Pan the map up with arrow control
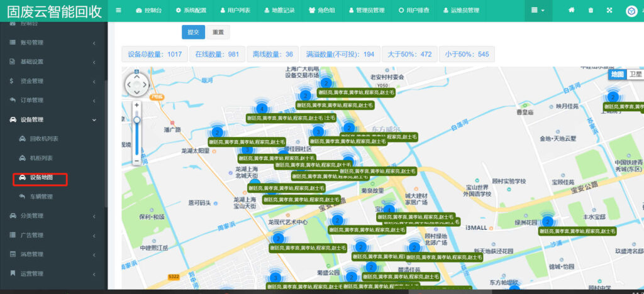Screen dimensions: 644x294 pos(136,76)
